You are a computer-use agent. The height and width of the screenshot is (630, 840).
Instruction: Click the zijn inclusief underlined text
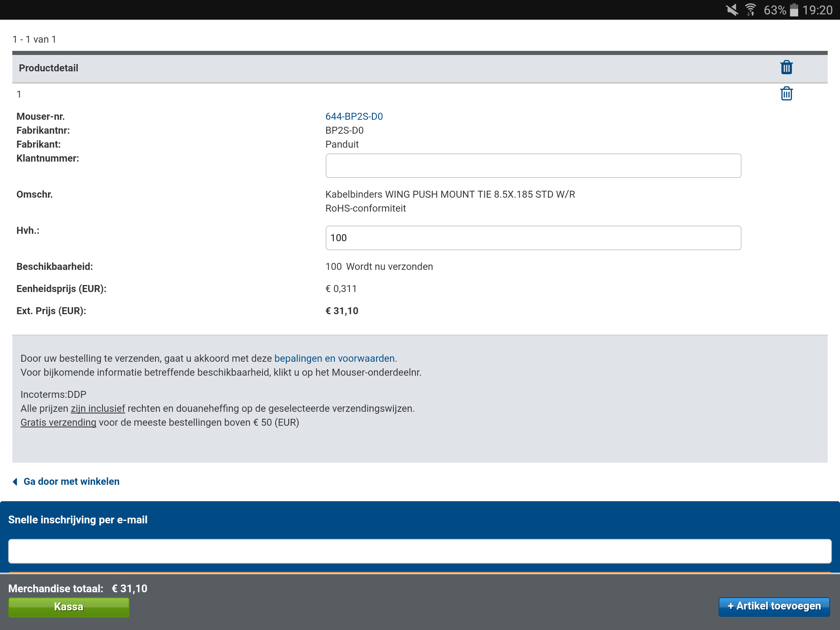point(98,409)
